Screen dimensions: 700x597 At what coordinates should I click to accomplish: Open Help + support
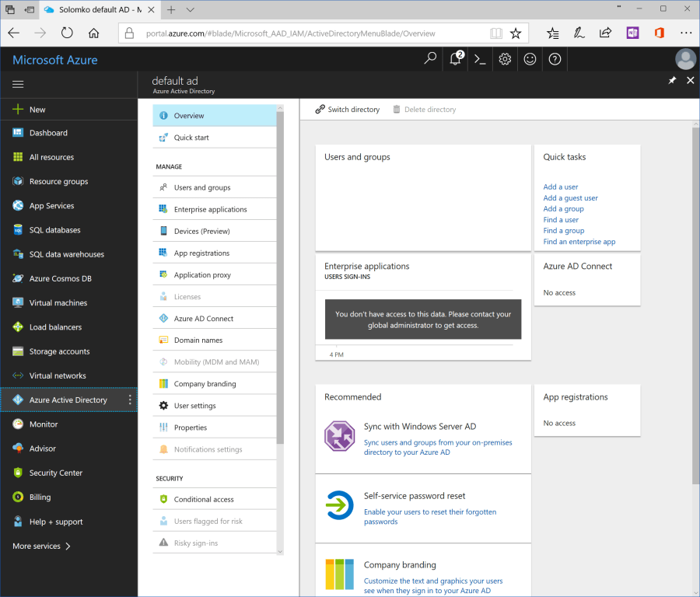pos(68,522)
